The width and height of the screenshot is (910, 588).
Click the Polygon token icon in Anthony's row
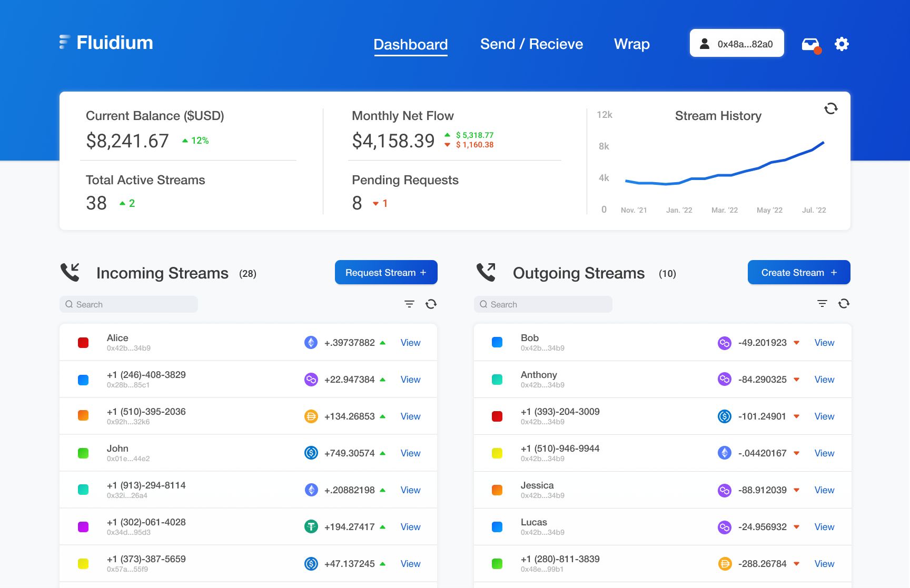(x=725, y=380)
